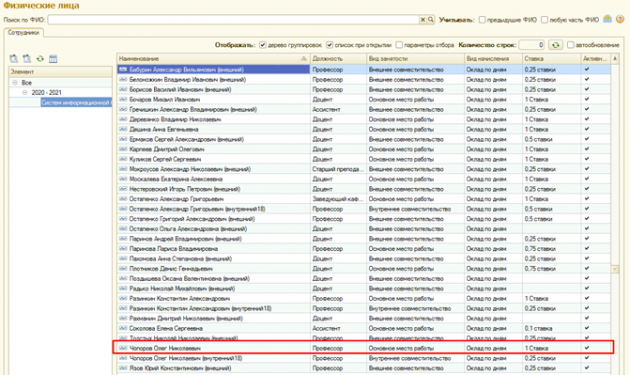
Task: Select the Все tree item label
Action: click(27, 82)
